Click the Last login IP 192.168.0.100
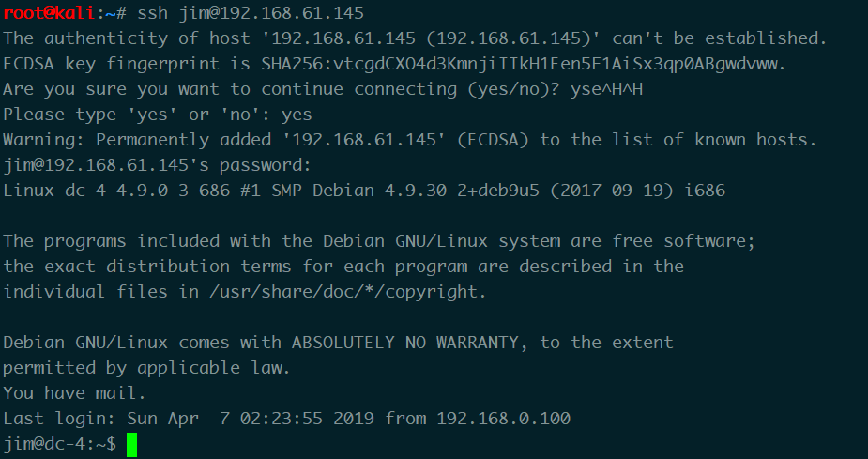Screen dimensions: 868x459 (504, 419)
